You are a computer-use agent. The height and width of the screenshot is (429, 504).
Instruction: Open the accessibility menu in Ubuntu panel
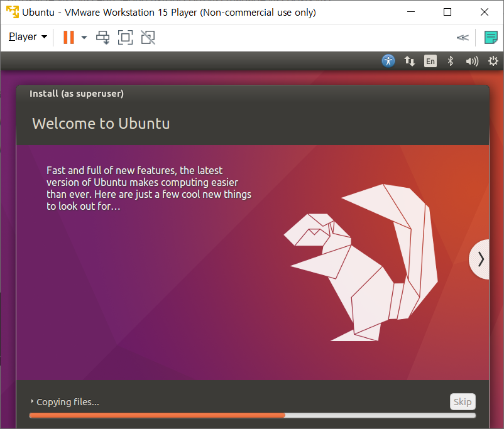388,61
